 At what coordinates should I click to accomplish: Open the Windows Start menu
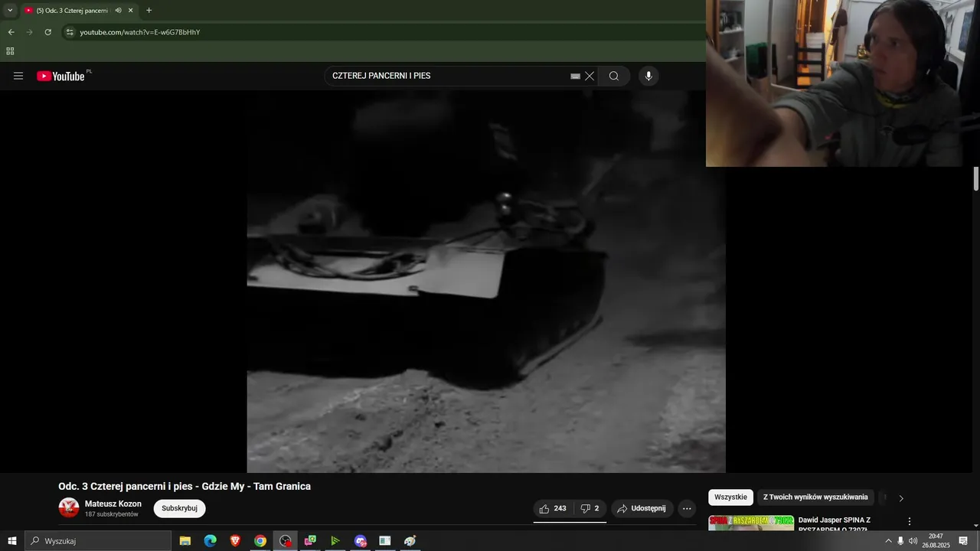tap(12, 541)
